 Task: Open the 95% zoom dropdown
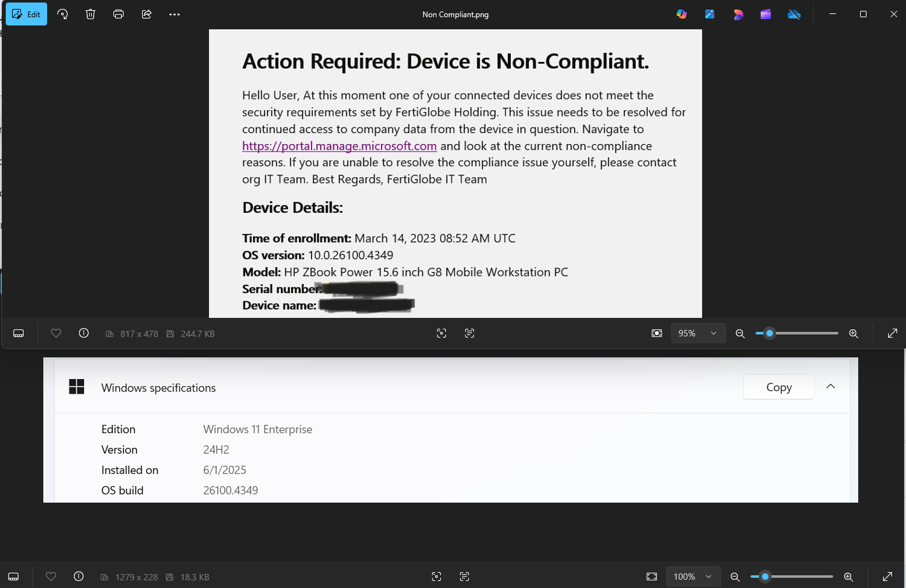[x=698, y=333]
